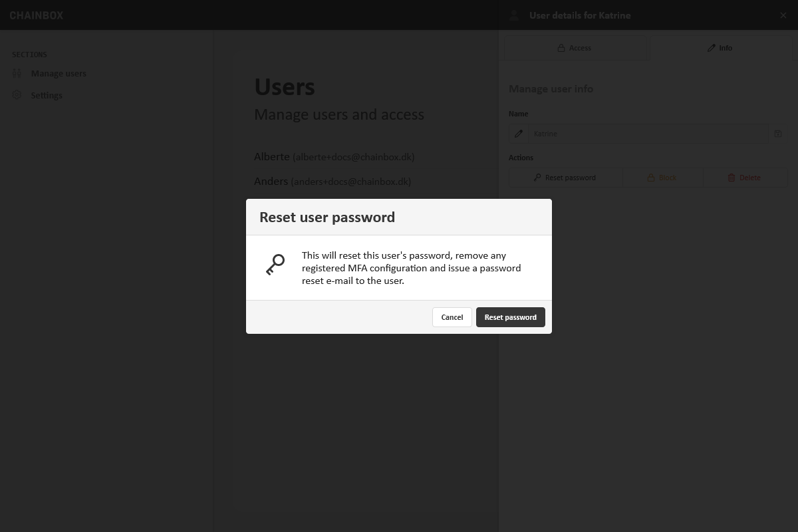Click the save icon next to Katrine name
798x532 pixels.
[778, 134]
